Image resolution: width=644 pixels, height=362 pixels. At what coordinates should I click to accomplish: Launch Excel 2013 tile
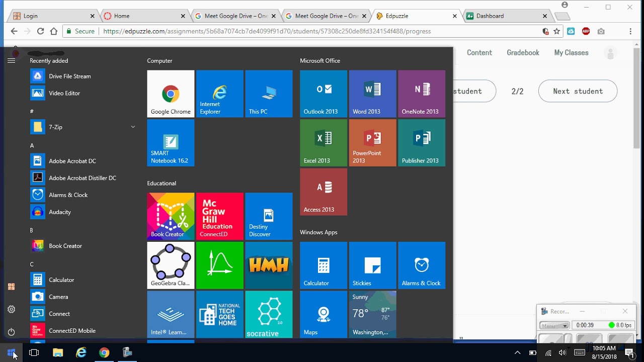click(324, 143)
